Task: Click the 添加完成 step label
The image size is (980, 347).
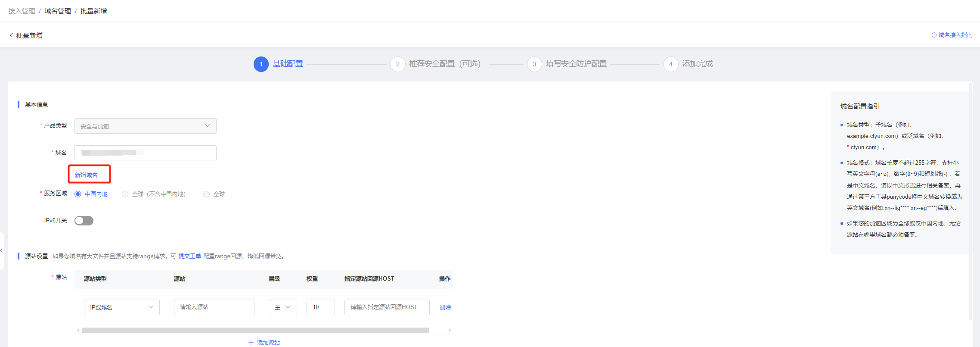Action: point(698,64)
